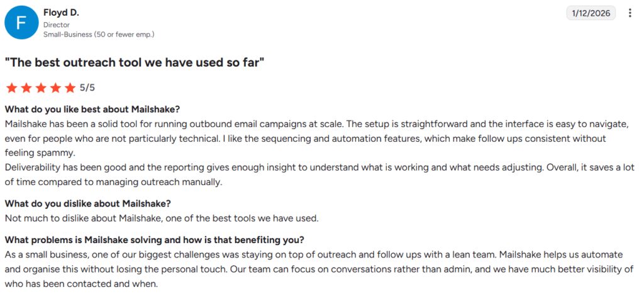
Task: Click the second rating star
Action: (26, 88)
